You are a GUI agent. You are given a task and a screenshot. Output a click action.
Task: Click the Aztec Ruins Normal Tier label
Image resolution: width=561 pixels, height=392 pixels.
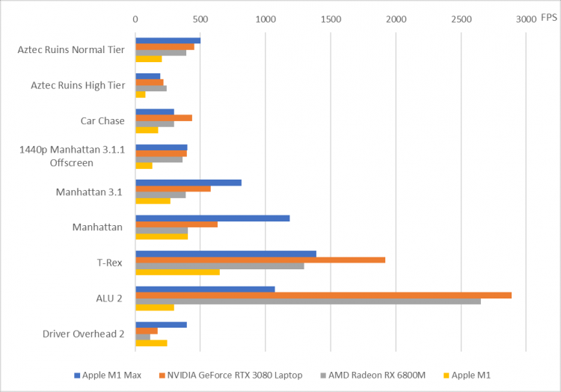[71, 50]
